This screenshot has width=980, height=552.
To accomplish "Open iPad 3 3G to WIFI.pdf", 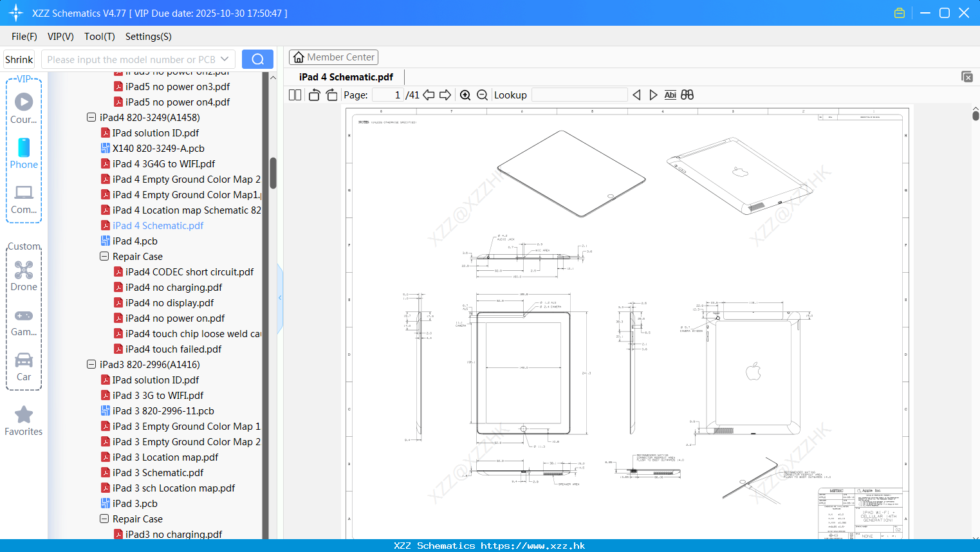I will (x=158, y=396).
